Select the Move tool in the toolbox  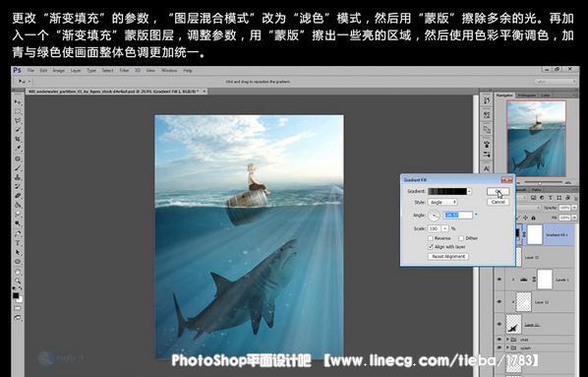coord(18,102)
